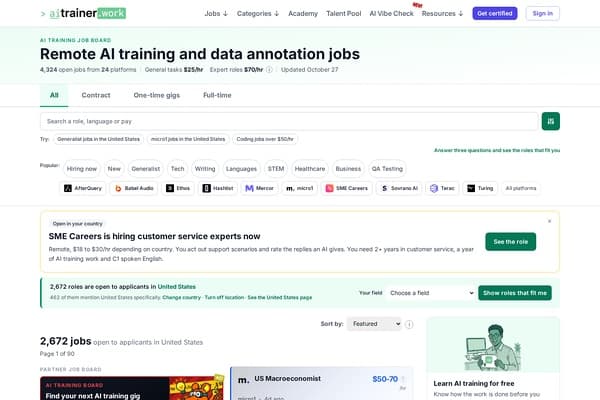Toggle the Writing filter chip
Image resolution: width=600 pixels, height=400 pixels.
coord(205,169)
